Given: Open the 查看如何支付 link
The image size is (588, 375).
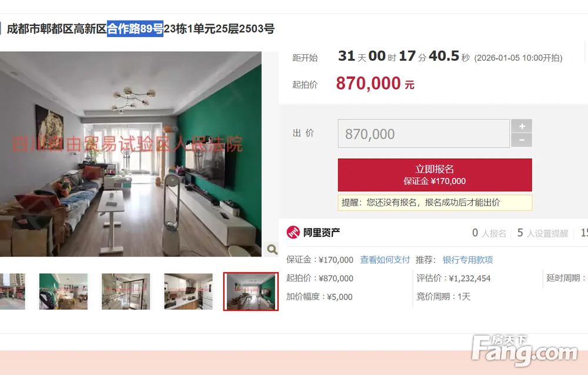Looking at the screenshot, I should [385, 260].
